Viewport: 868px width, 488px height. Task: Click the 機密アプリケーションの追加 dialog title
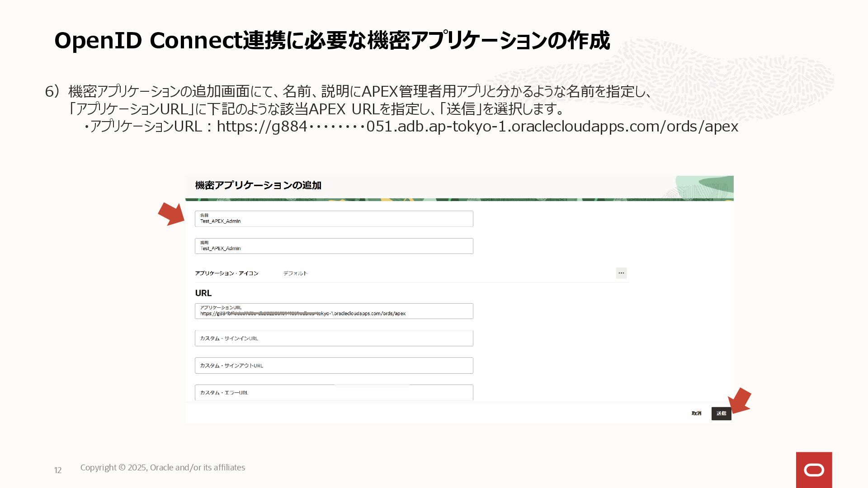click(258, 185)
